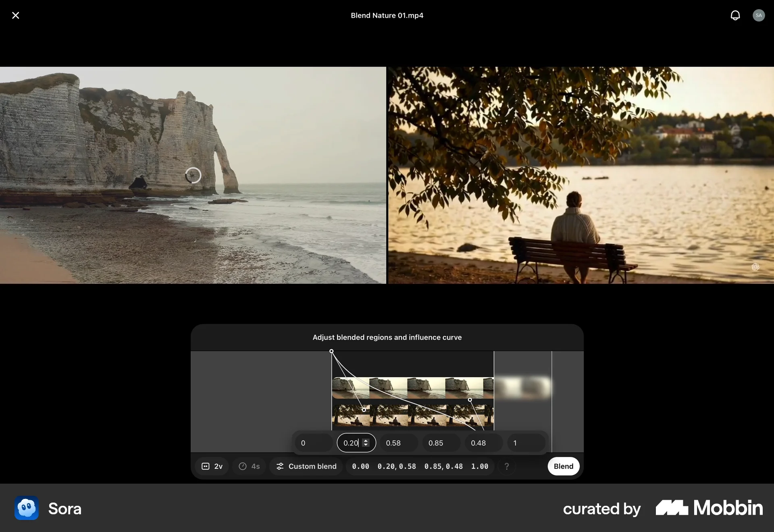This screenshot has width=774, height=532.
Task: Click the end value field showing 1
Action: (x=526, y=443)
